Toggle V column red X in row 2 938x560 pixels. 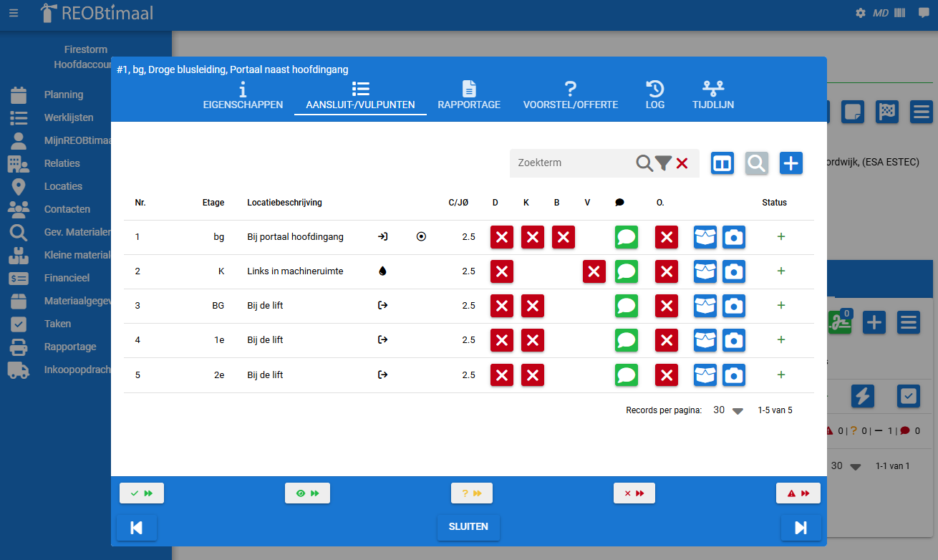594,271
